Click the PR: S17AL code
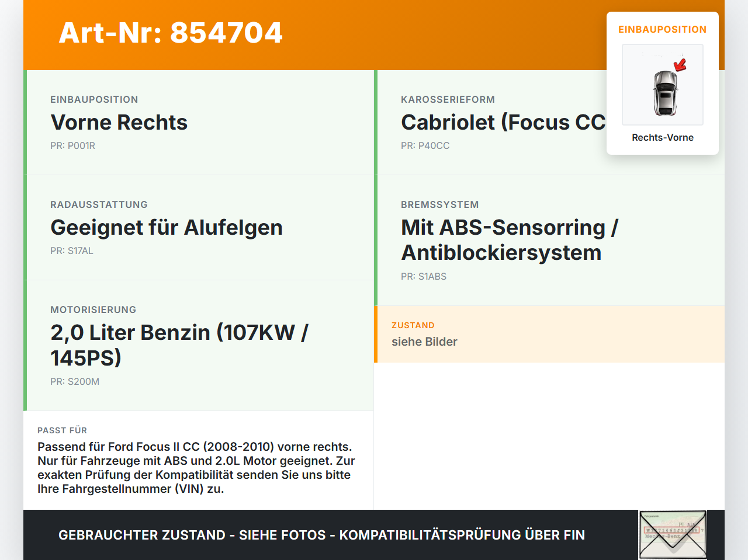 click(72, 251)
